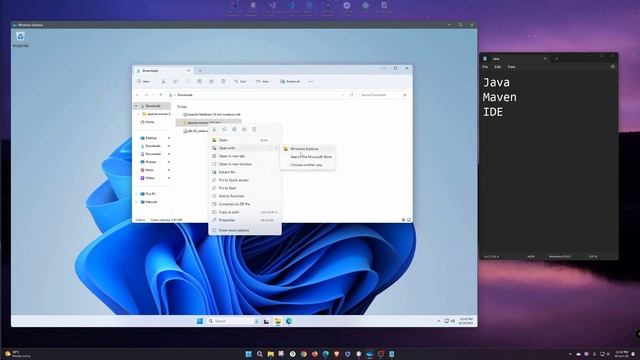Click the Delete trash icon in Explorer's top toolbar
640x360 pixels.
coord(223,82)
